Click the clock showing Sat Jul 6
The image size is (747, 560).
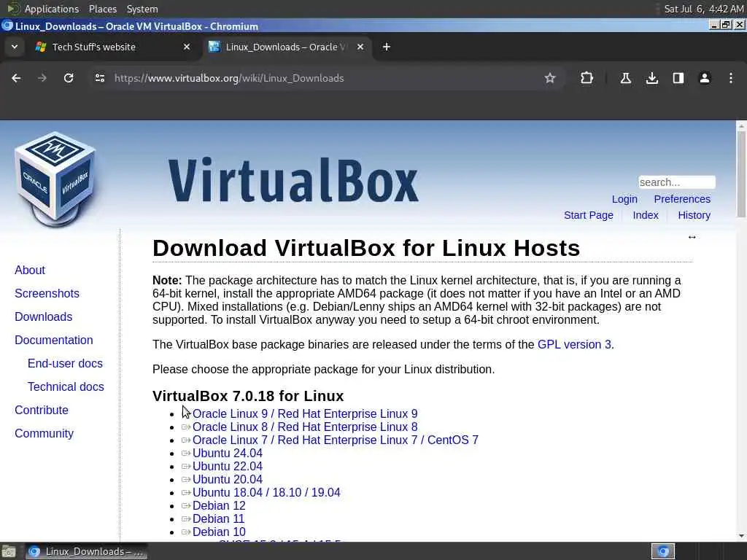coord(703,9)
